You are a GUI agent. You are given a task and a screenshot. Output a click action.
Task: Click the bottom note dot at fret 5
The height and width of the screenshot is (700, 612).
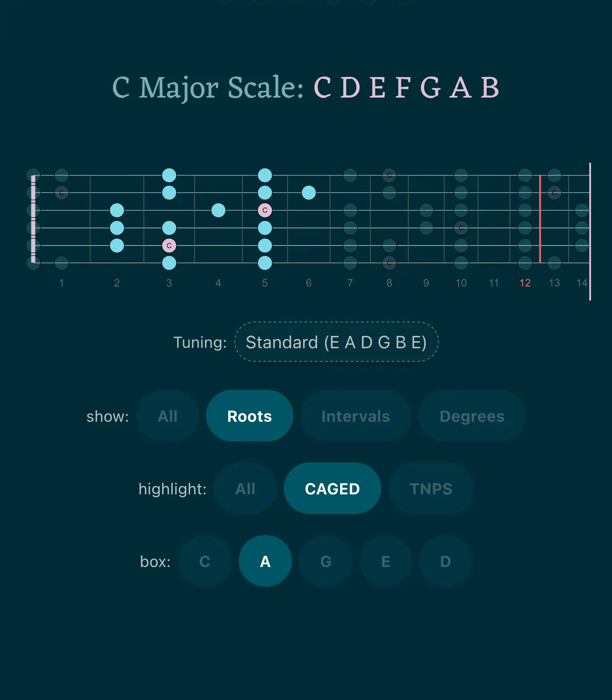pyautogui.click(x=265, y=263)
